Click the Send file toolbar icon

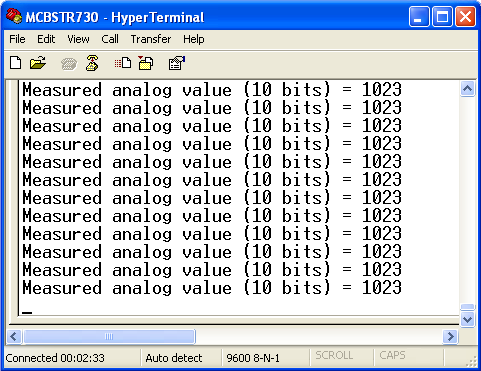coord(123,63)
